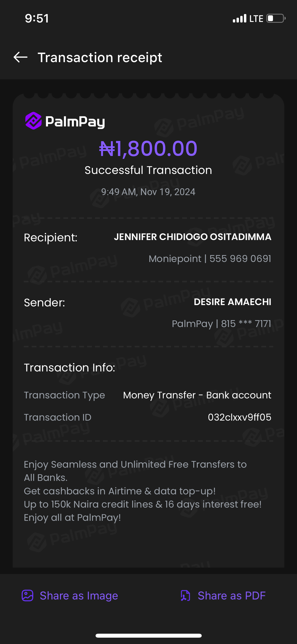Tap the cellular signal bars icon

click(x=239, y=19)
